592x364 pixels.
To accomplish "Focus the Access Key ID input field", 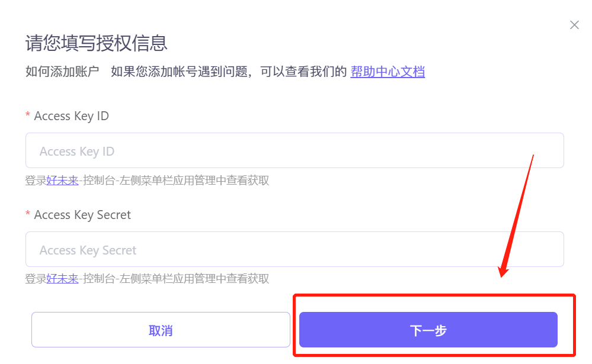I will click(x=295, y=151).
